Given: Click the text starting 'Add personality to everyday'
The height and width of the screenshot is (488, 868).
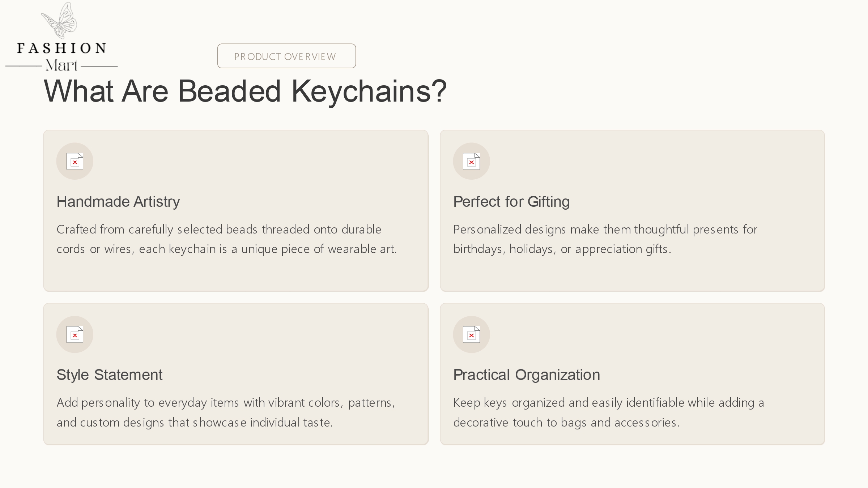Looking at the screenshot, I should [x=226, y=412].
